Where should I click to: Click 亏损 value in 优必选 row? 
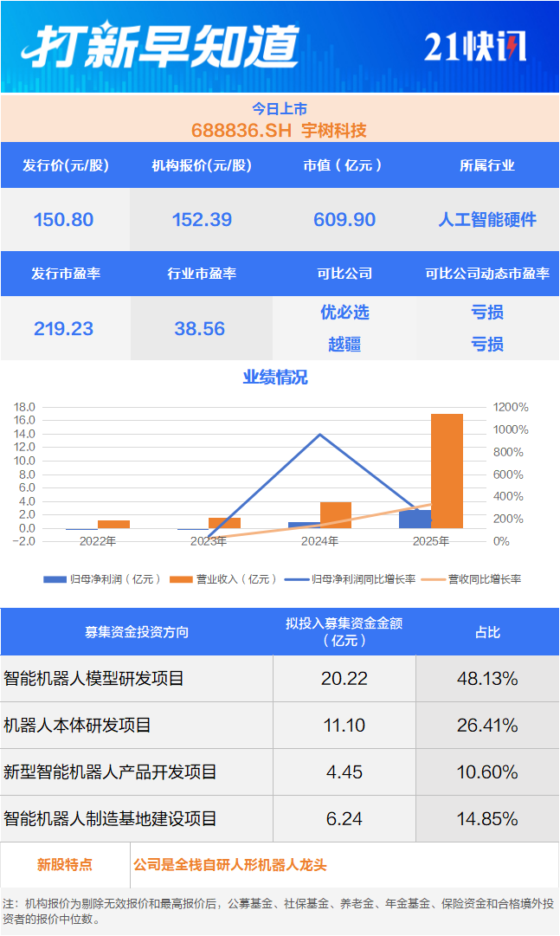(x=487, y=313)
